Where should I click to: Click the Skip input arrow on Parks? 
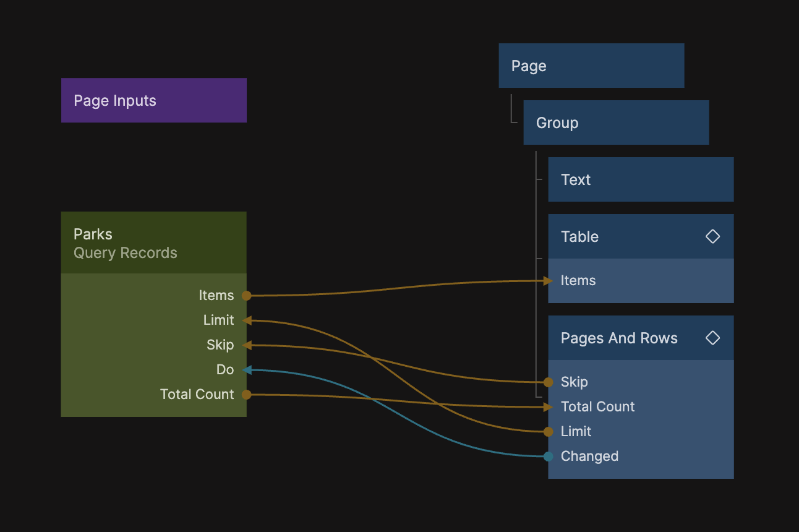pyautogui.click(x=246, y=345)
